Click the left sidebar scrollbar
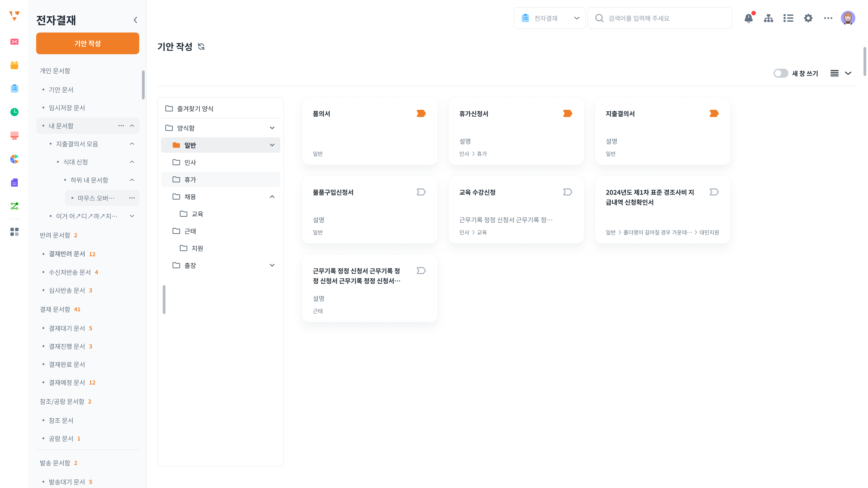 143,85
